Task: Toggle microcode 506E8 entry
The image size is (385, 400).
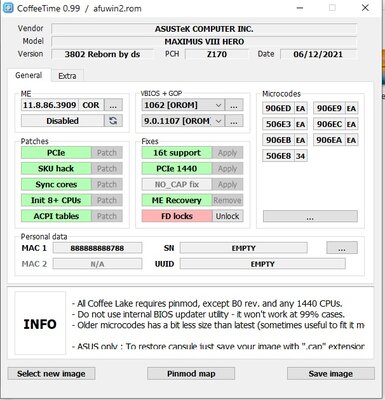Action: [x=285, y=156]
